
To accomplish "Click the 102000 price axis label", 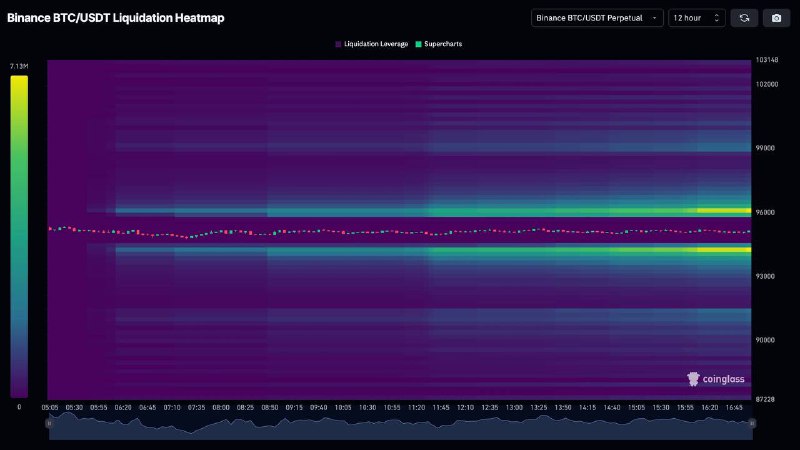I will 767,84.
